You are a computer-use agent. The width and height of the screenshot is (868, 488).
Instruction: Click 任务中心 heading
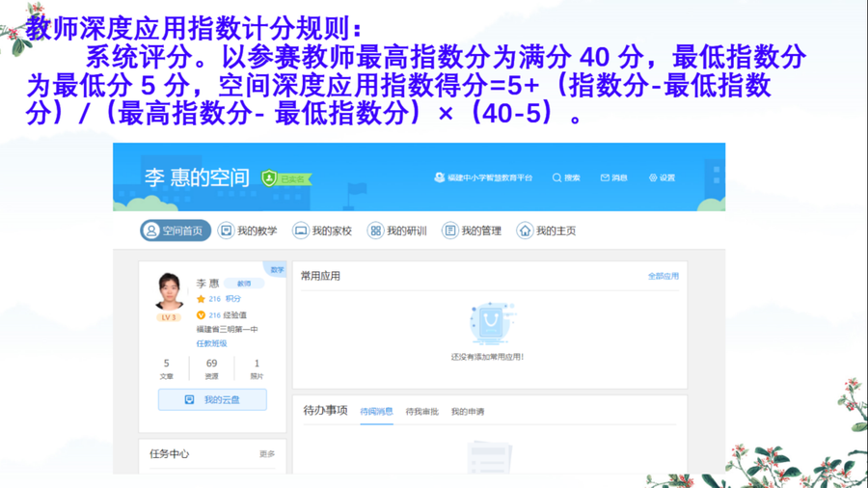[x=170, y=453]
